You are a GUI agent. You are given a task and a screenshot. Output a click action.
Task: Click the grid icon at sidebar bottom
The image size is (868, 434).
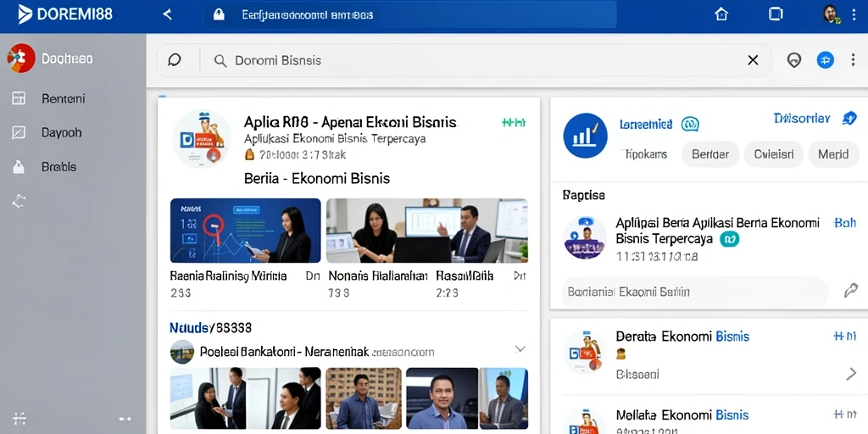(19, 419)
